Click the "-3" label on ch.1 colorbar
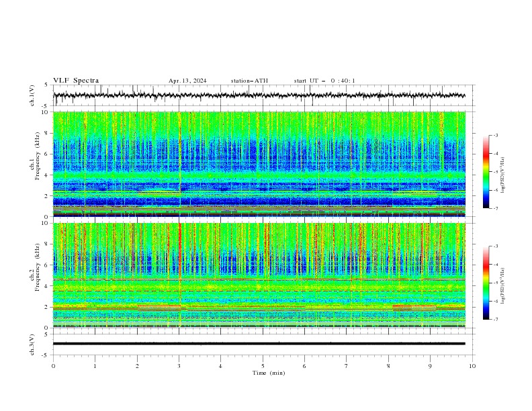Screen dimensions: 532x411 click(496, 136)
